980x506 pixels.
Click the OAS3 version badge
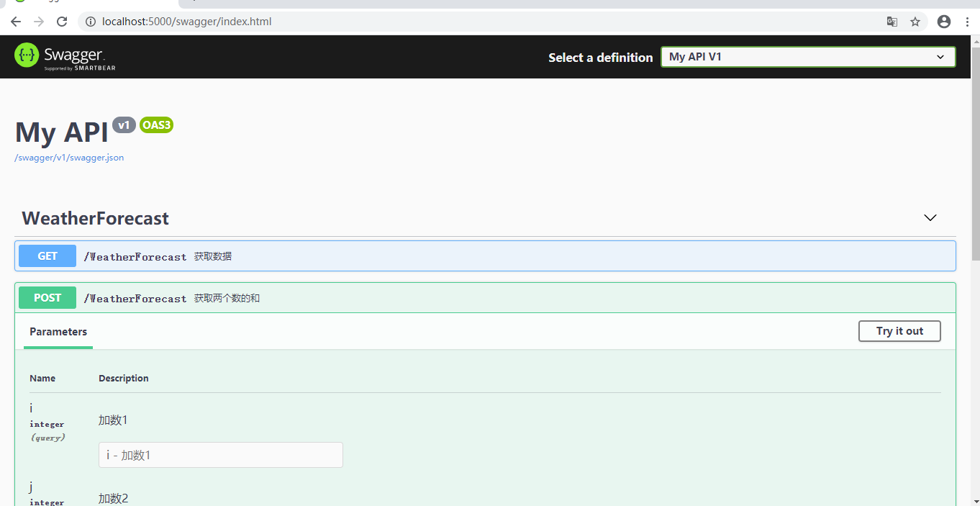(156, 125)
